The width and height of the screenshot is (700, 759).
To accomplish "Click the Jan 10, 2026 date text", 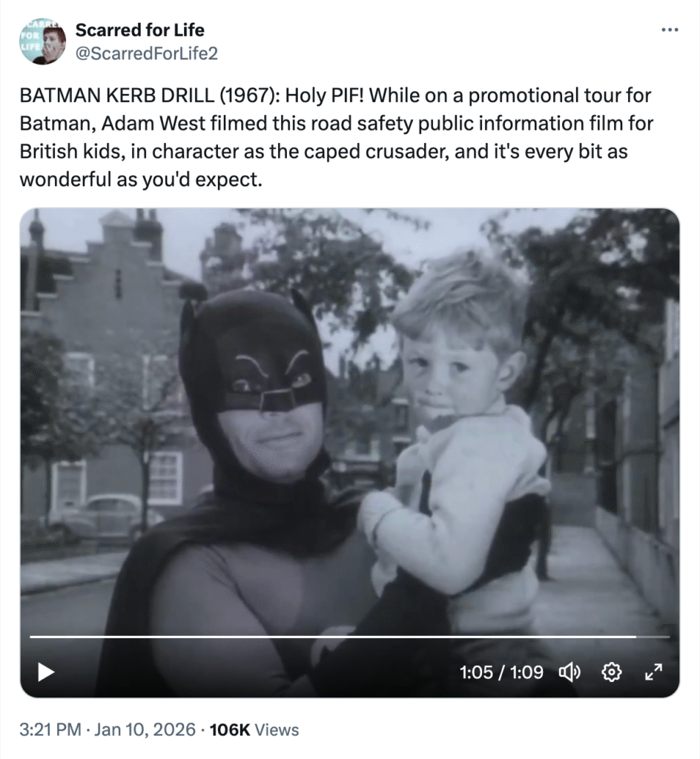I will (x=146, y=729).
